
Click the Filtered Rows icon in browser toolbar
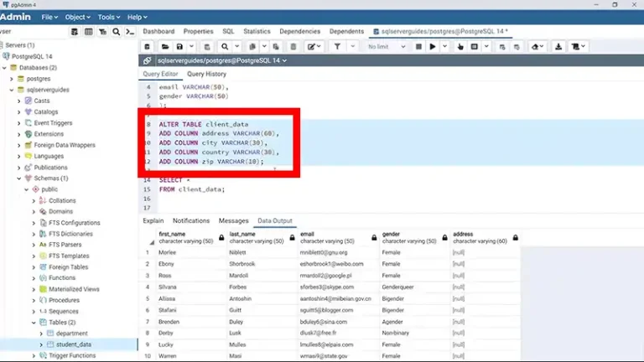pos(102,32)
